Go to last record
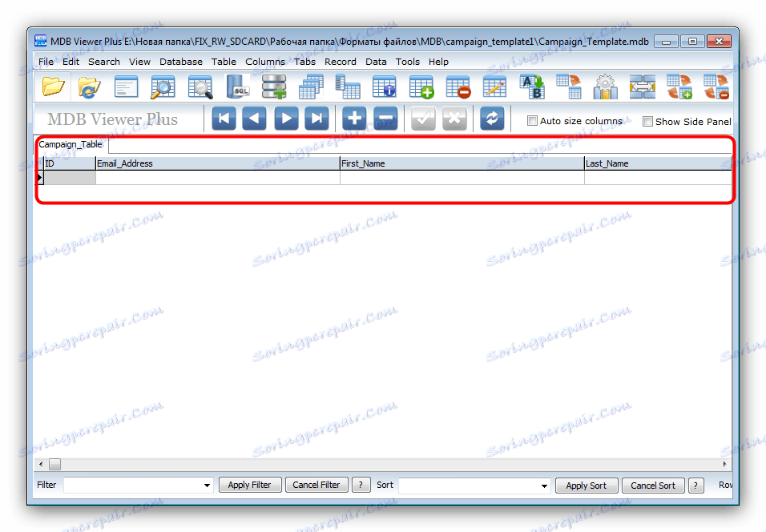This screenshot has width=766, height=532. click(317, 119)
